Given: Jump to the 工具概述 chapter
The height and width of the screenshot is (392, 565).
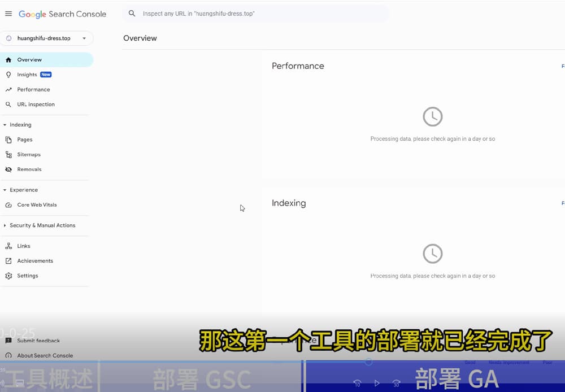Looking at the screenshot, I should pos(49,378).
